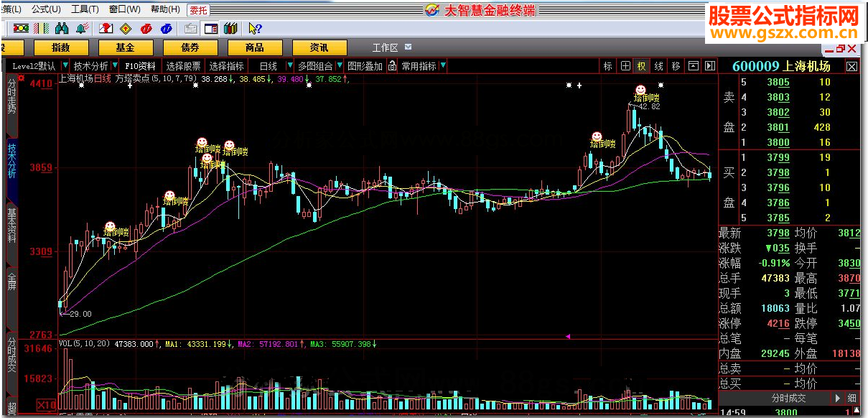Click the 图形叠加 toolbar button
868x418 pixels.
click(x=365, y=66)
